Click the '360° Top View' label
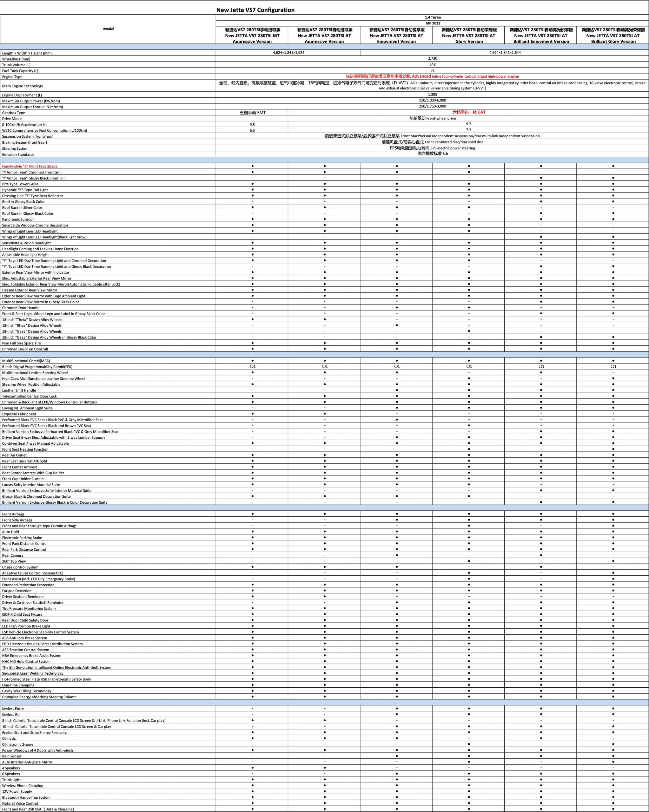The width and height of the screenshot is (649, 812). (14, 561)
